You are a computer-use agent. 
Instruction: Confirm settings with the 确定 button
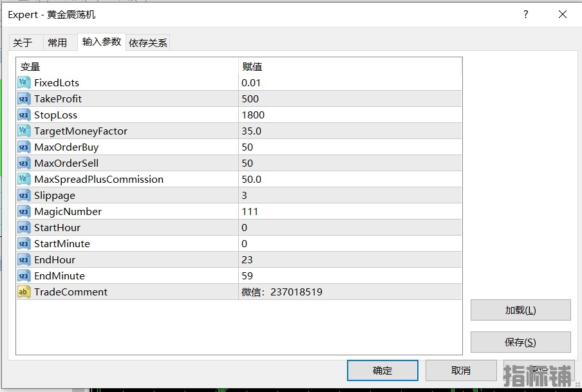[x=382, y=370]
